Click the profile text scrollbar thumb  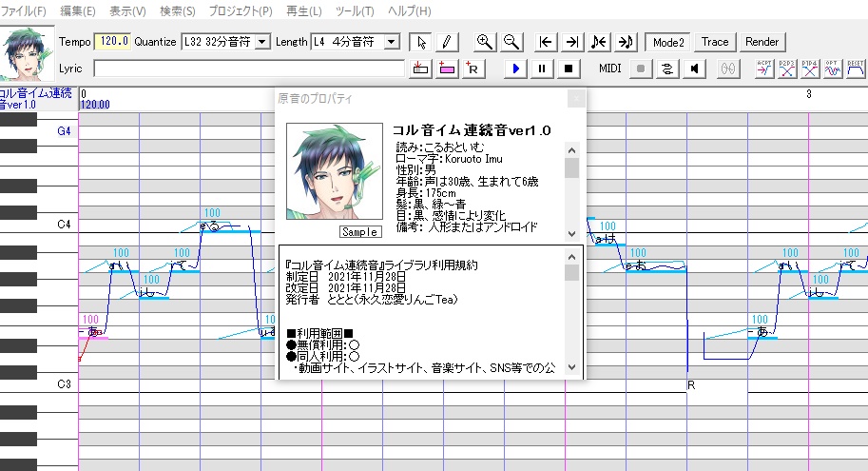point(571,167)
